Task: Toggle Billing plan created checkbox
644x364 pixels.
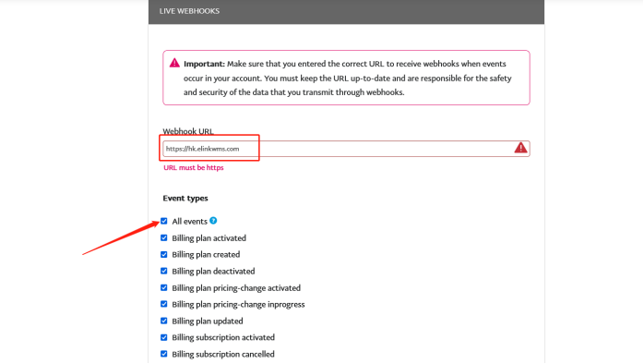Action: click(x=164, y=255)
